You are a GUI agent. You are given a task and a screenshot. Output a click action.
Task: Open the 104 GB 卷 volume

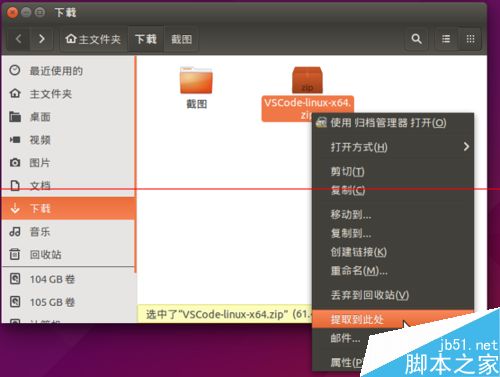click(68, 279)
